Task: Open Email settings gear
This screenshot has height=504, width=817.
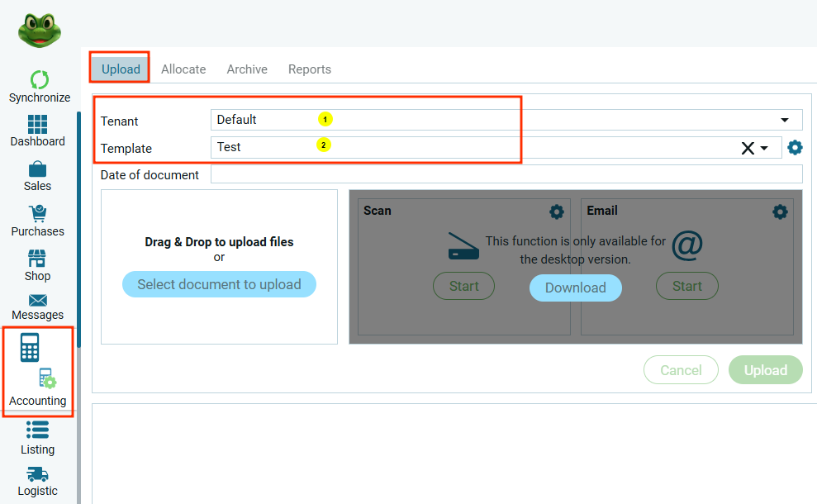Action: pyautogui.click(x=780, y=212)
